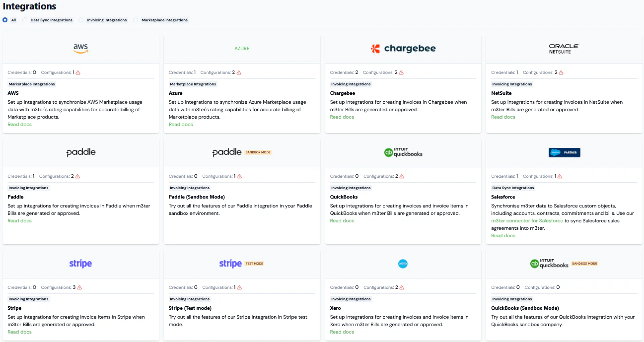Click the Azure card title
644x342 pixels.
coord(176,93)
